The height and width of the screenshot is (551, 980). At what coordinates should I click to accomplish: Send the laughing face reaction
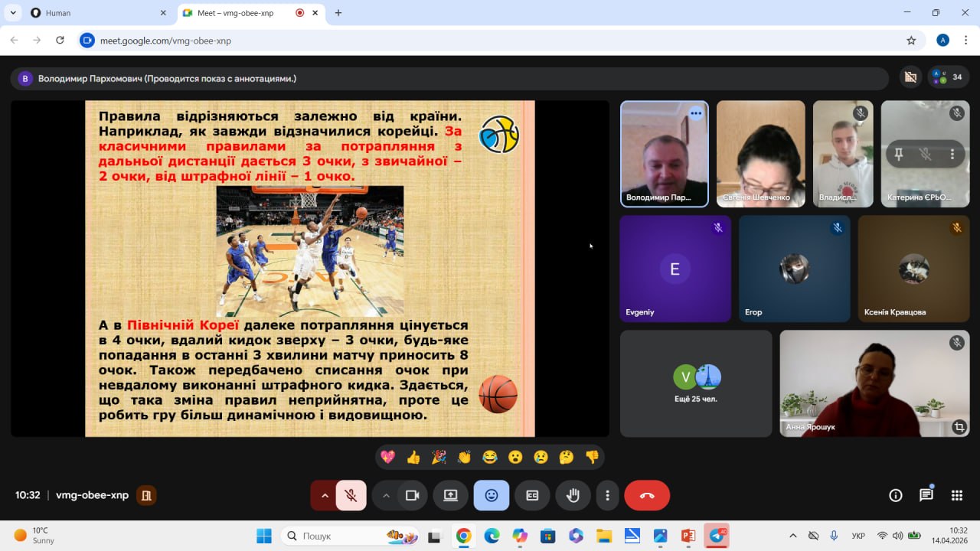click(x=490, y=457)
